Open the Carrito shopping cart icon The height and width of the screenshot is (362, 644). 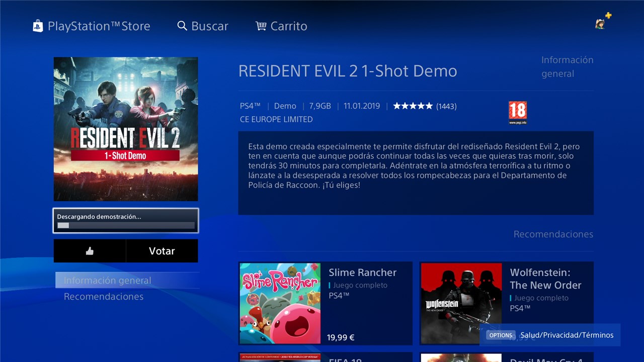coord(261,26)
